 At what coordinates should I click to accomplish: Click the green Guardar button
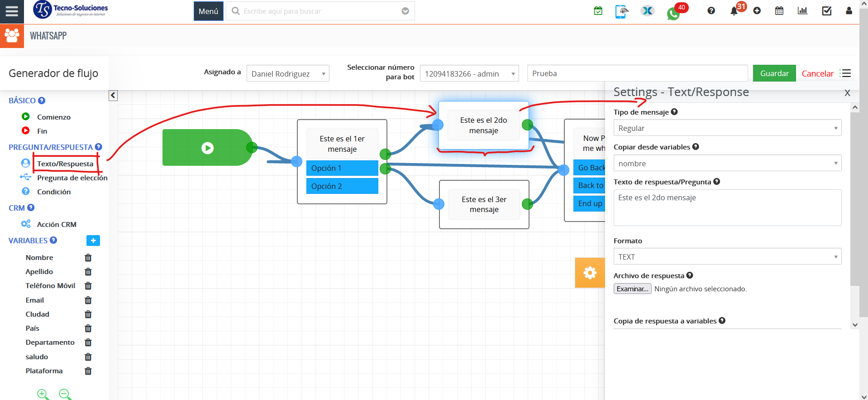coord(774,73)
